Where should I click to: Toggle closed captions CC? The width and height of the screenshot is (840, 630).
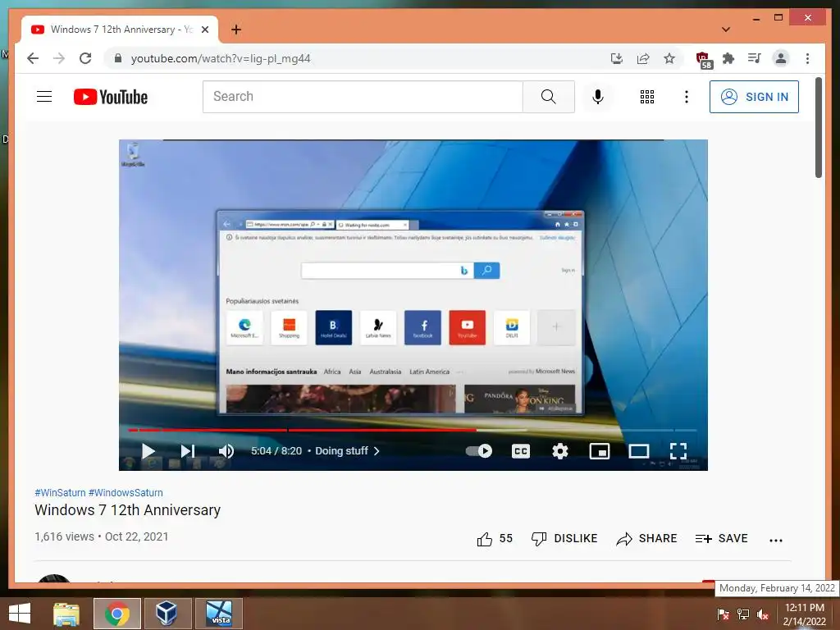click(x=521, y=451)
